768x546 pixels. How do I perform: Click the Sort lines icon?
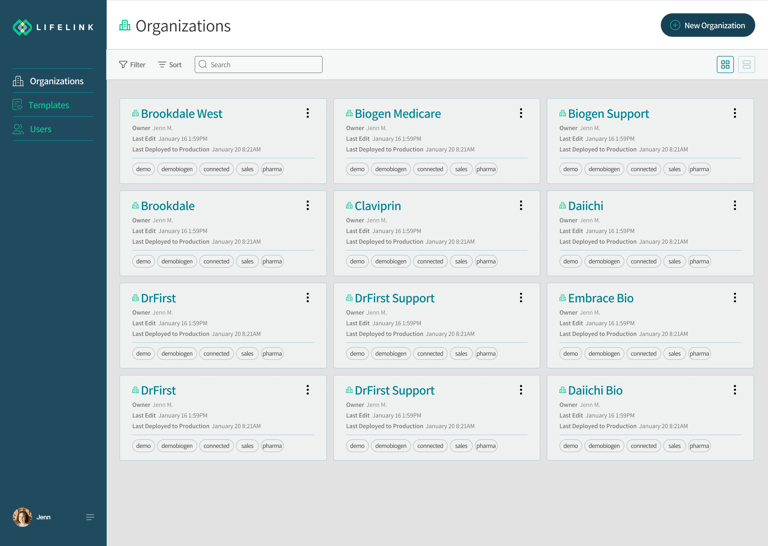(162, 65)
